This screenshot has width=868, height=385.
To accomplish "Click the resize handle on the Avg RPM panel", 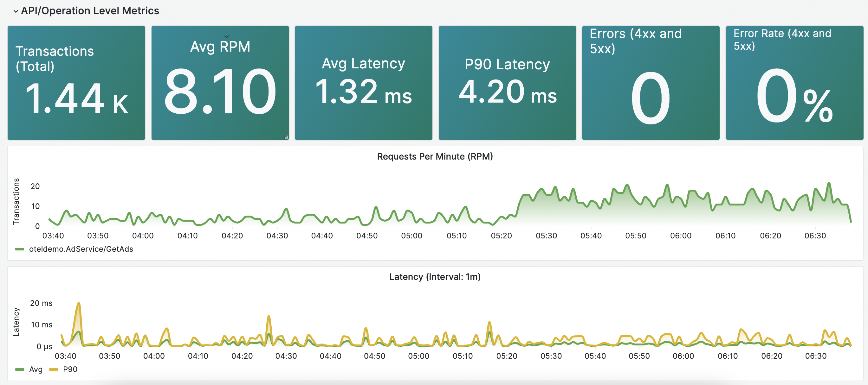I will [286, 137].
